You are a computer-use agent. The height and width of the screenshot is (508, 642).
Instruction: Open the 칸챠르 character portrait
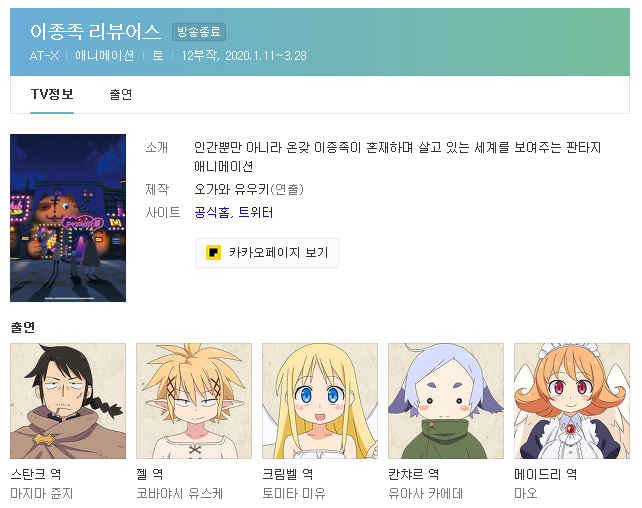coord(446,401)
